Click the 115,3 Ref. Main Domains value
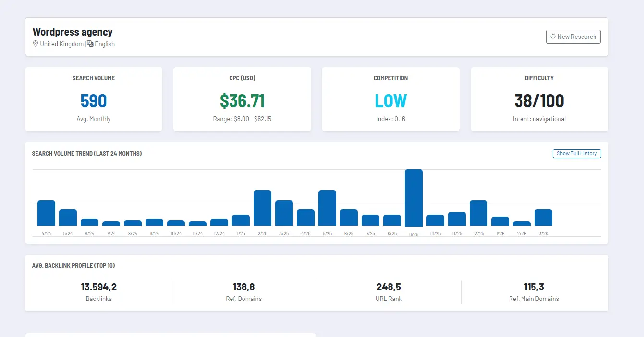Image resolution: width=644 pixels, height=337 pixels. [x=534, y=287]
